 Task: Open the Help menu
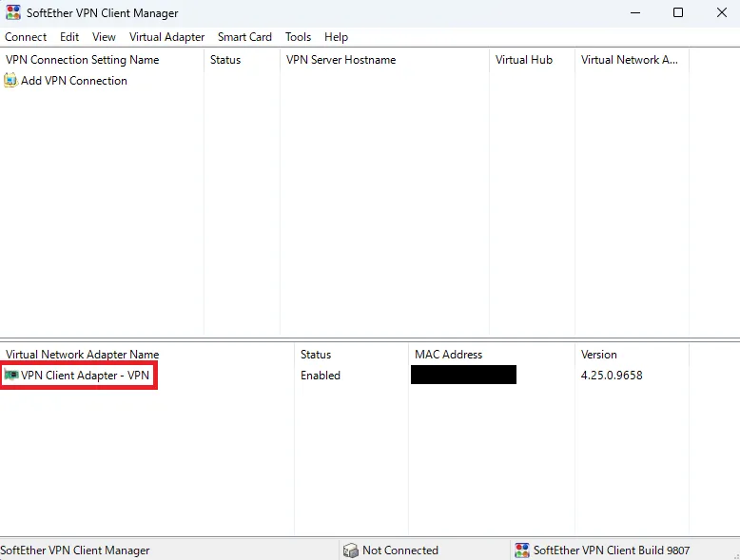[336, 37]
